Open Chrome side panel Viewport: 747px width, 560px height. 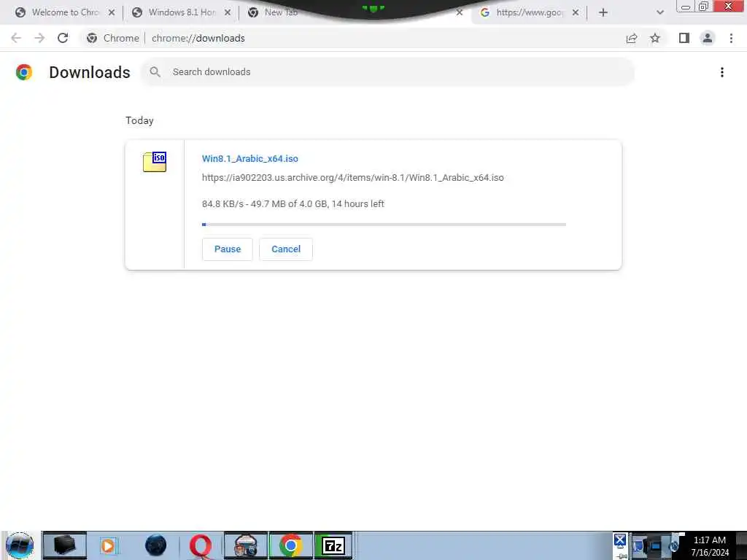[x=684, y=38]
